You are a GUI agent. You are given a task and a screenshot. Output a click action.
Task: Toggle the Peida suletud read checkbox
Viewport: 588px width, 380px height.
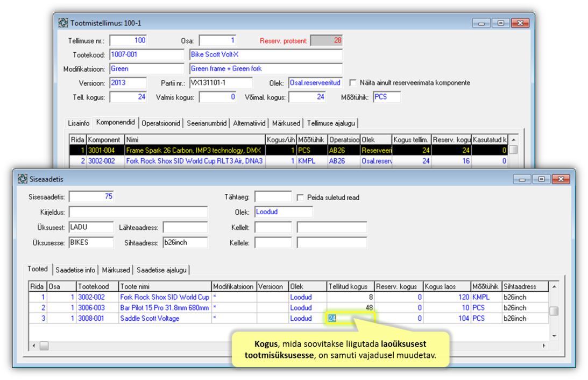[x=300, y=198]
